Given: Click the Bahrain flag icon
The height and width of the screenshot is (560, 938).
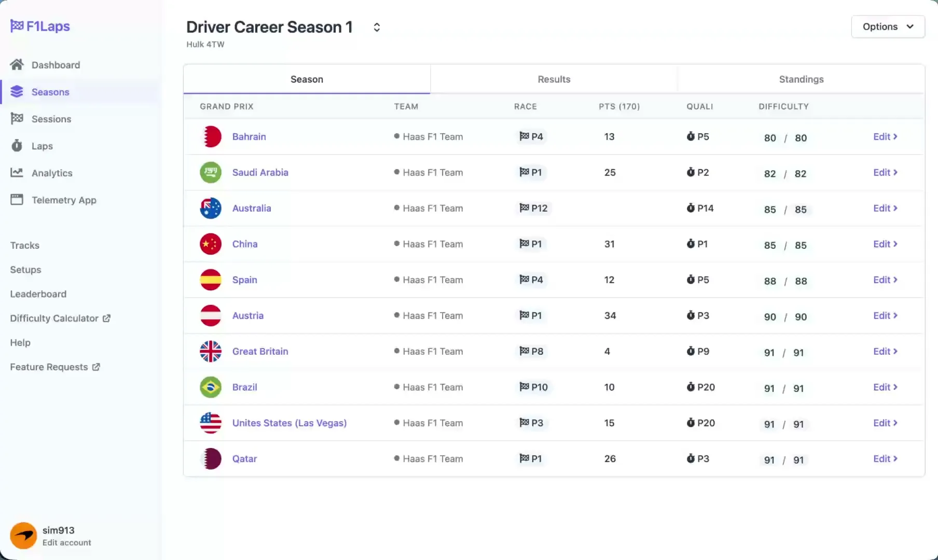Looking at the screenshot, I should pyautogui.click(x=211, y=137).
